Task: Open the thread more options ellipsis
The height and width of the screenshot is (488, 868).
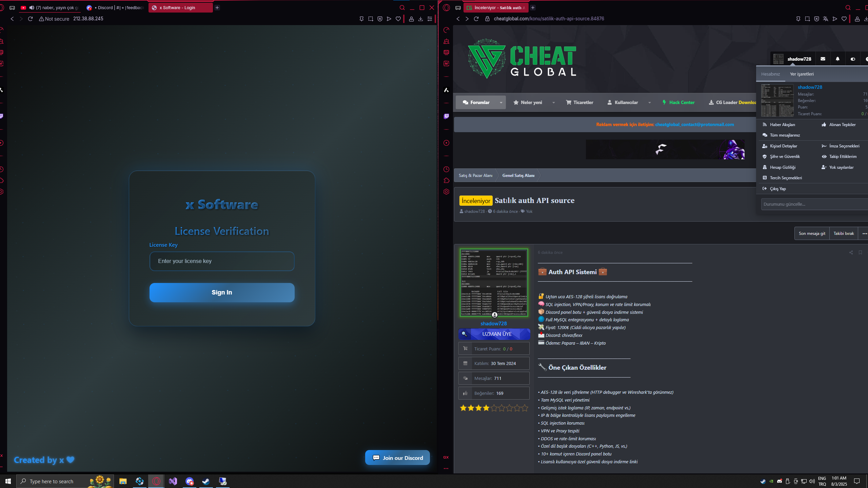Action: point(864,233)
